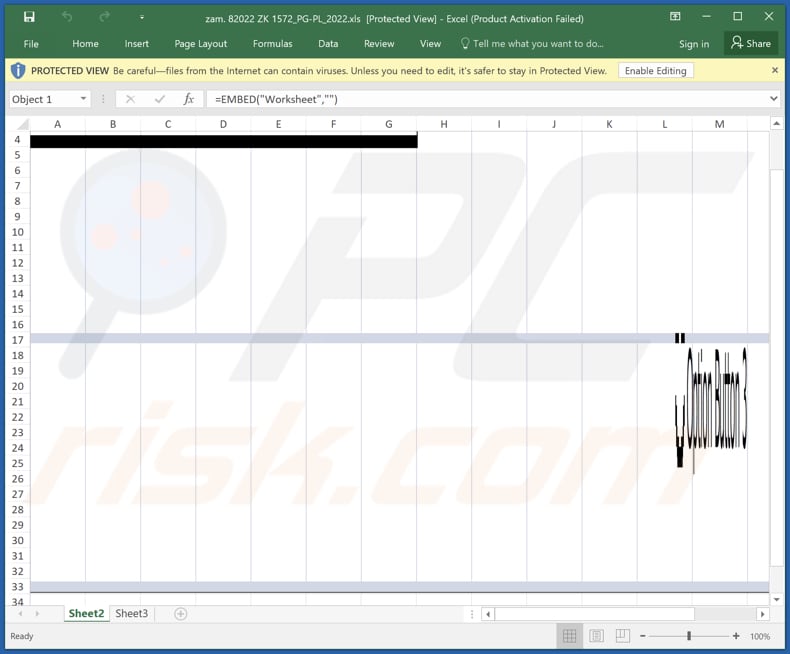
Task: Click Tell me what you want to do box
Action: pyautogui.click(x=532, y=44)
